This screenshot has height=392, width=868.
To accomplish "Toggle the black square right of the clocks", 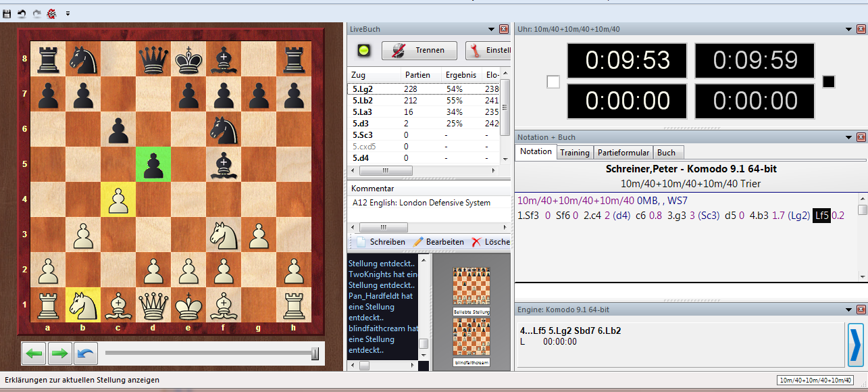I will click(x=829, y=82).
